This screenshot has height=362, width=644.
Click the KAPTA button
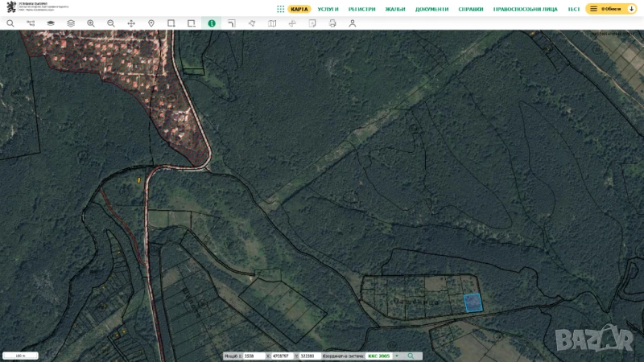(299, 9)
